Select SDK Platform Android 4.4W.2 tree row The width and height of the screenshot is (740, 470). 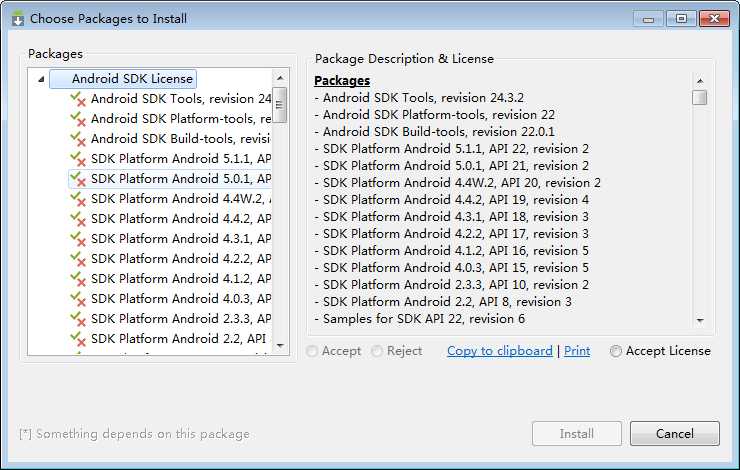click(x=181, y=199)
